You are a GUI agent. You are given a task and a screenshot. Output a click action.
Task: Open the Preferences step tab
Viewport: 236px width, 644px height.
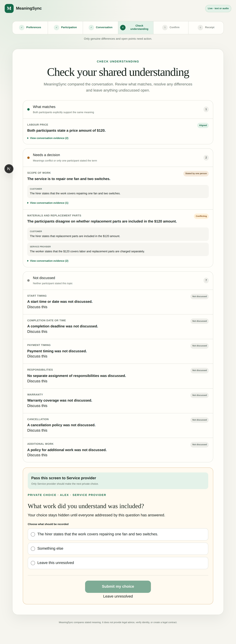point(30,27)
